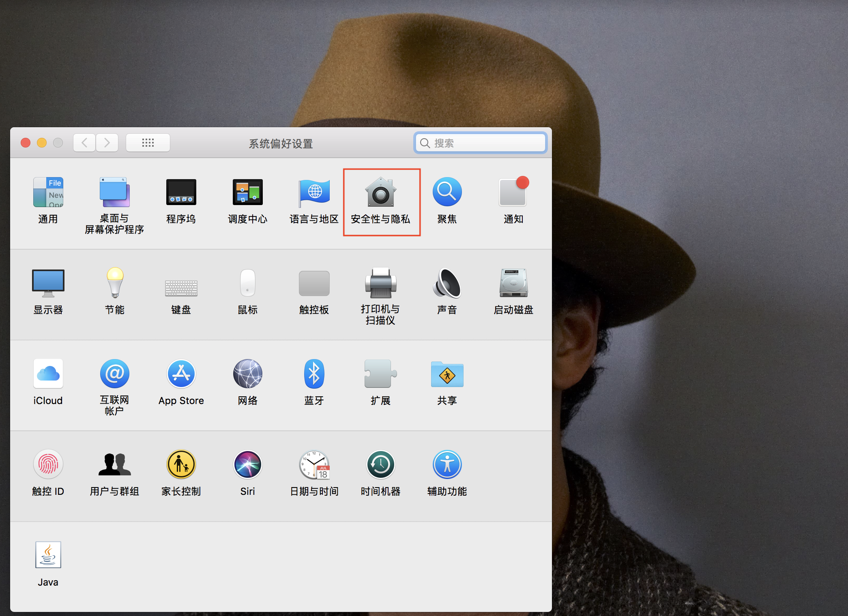Click the forward navigation arrow button

(x=107, y=143)
